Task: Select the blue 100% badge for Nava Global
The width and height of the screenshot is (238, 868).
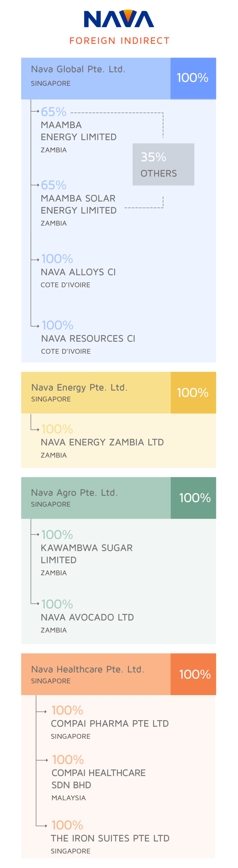Action: [x=193, y=78]
